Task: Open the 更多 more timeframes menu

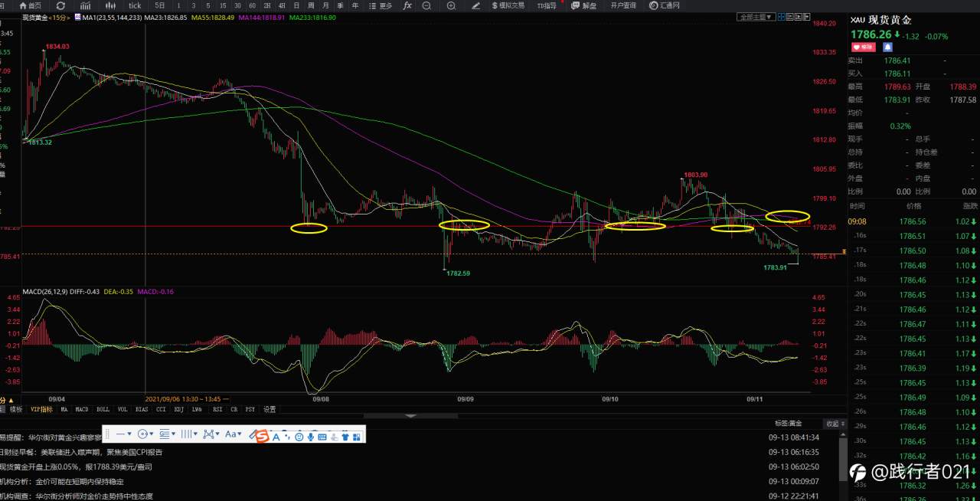Action: coord(381,5)
